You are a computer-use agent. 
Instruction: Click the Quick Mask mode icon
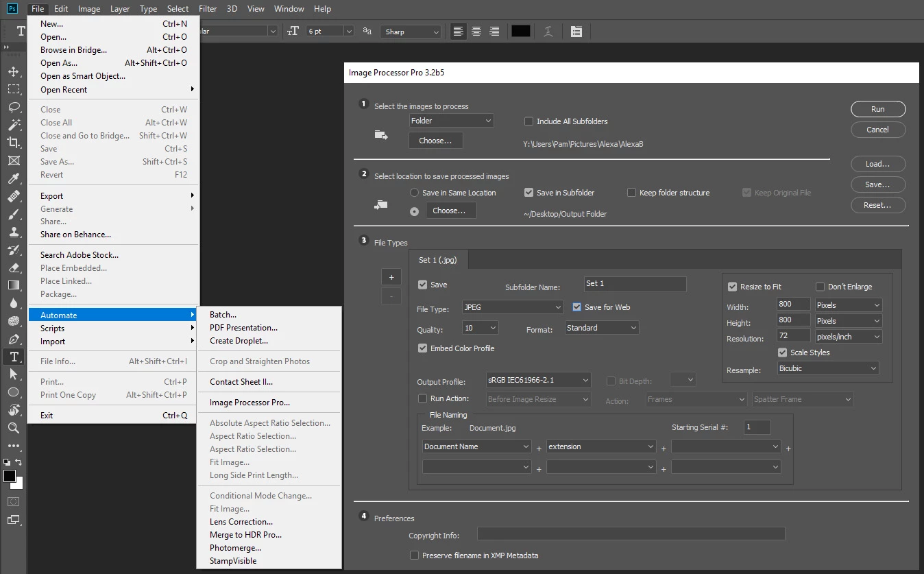click(x=13, y=502)
